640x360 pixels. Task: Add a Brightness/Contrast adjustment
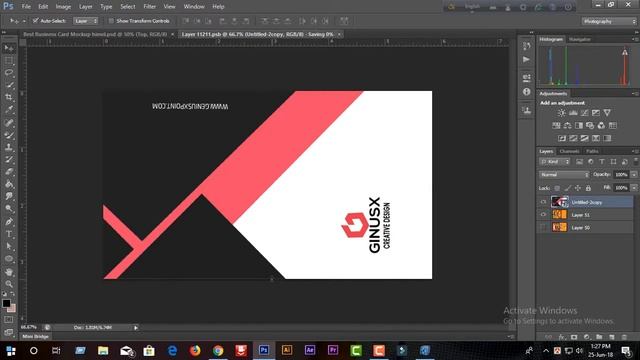tap(562, 113)
